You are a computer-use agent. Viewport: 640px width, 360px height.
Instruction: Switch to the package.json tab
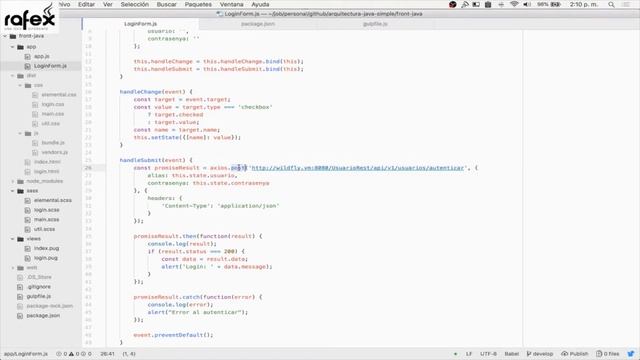(258, 24)
